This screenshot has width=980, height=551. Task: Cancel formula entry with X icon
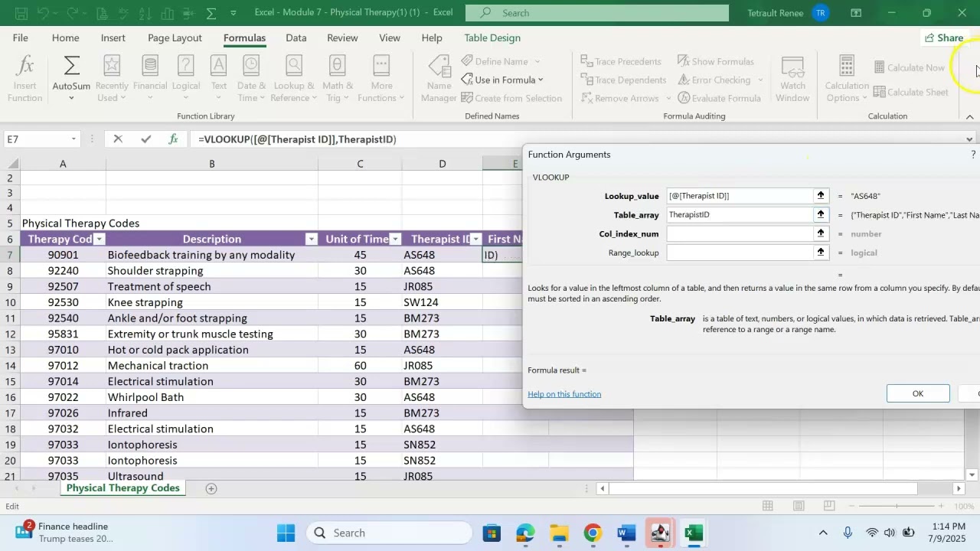click(x=118, y=139)
